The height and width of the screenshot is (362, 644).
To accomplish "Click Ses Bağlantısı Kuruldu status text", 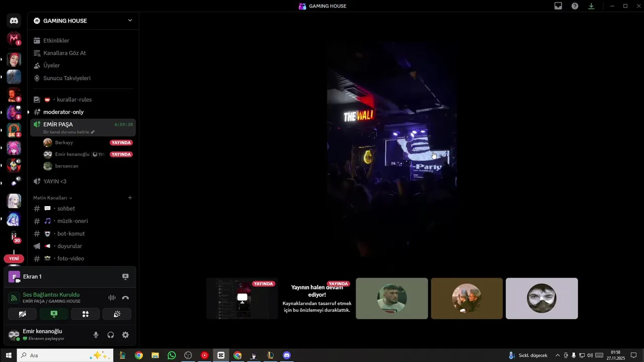I will [x=51, y=295].
